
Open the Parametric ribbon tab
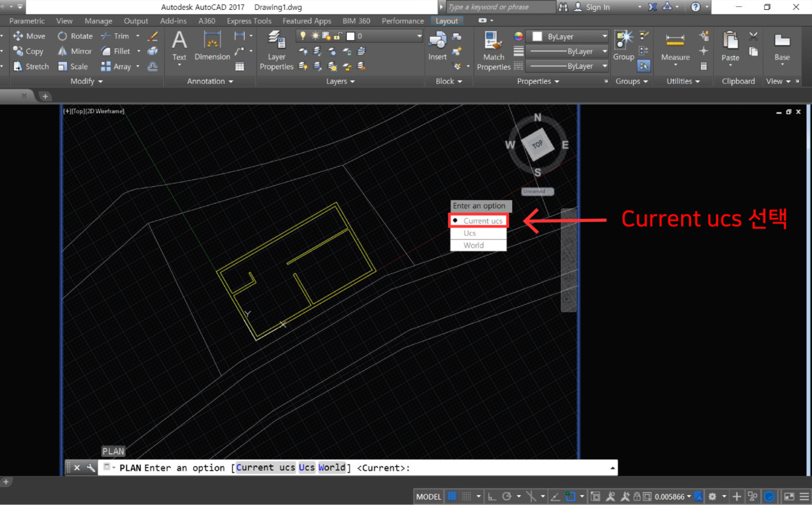pos(27,21)
